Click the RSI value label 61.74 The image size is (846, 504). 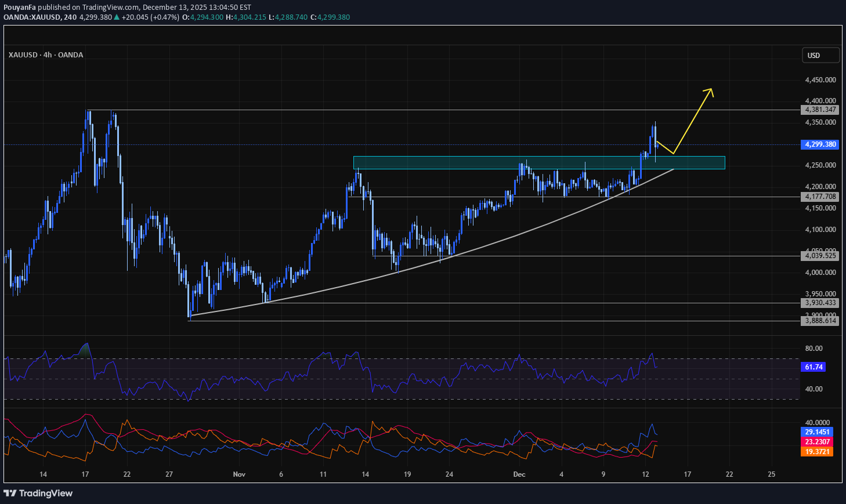click(814, 367)
